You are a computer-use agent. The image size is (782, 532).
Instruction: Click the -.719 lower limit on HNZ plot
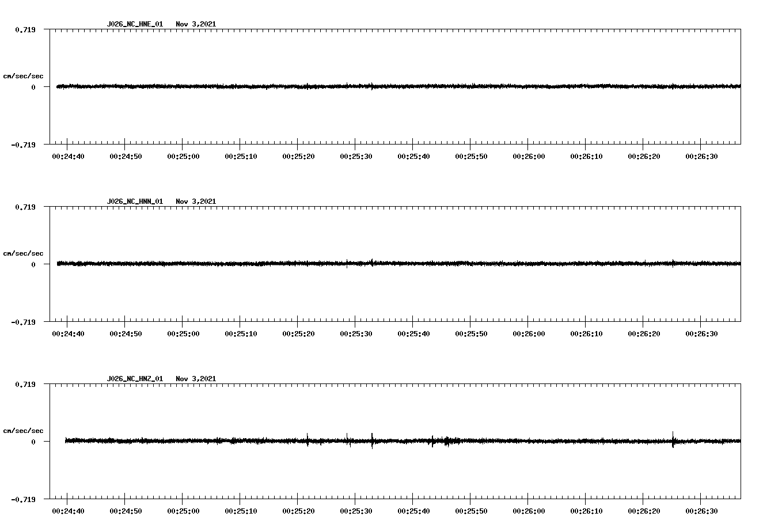(23, 499)
